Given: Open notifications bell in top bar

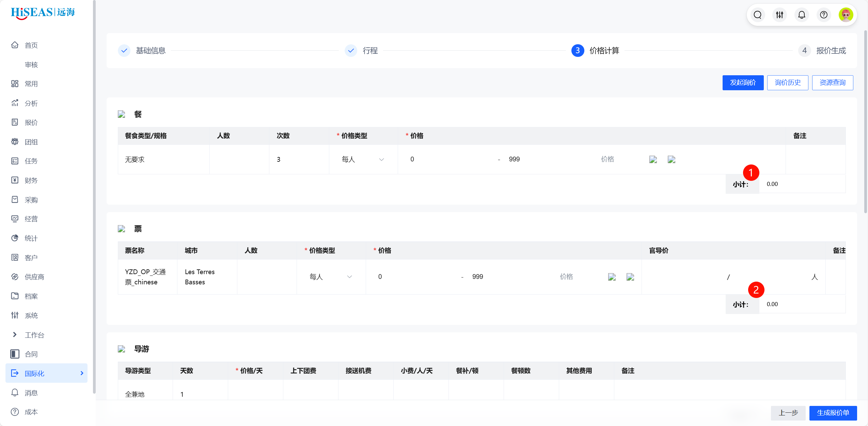Looking at the screenshot, I should (x=802, y=15).
